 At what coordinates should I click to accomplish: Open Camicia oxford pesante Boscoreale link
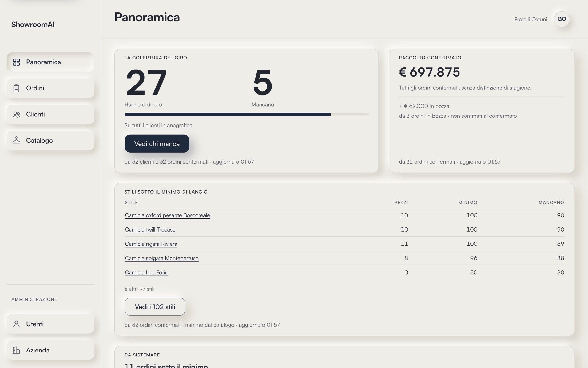167,215
